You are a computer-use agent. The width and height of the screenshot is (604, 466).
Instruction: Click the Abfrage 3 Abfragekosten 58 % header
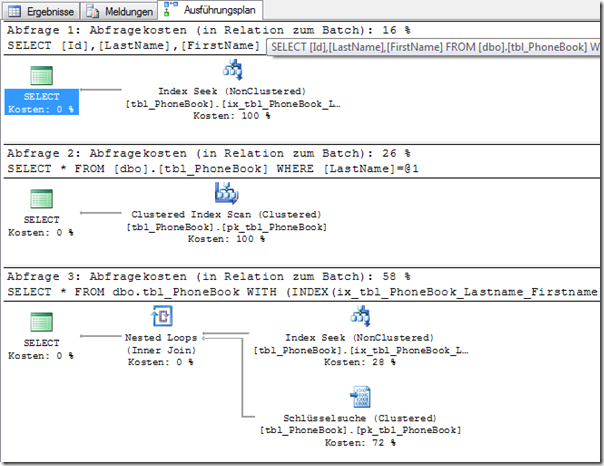[x=209, y=277]
